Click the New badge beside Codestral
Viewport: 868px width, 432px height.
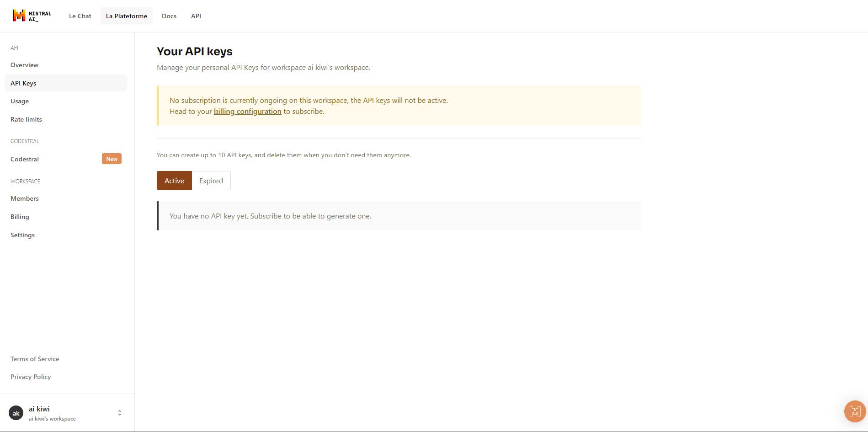[112, 159]
